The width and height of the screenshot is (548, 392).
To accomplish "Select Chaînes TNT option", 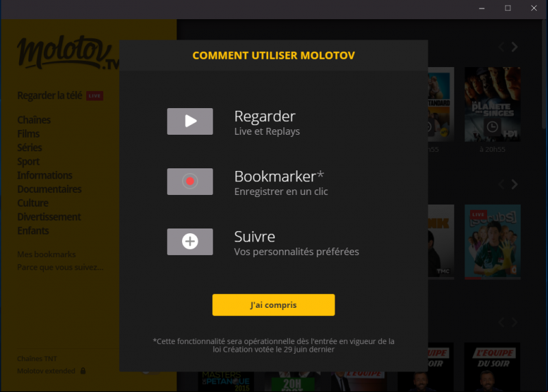I will (37, 358).
